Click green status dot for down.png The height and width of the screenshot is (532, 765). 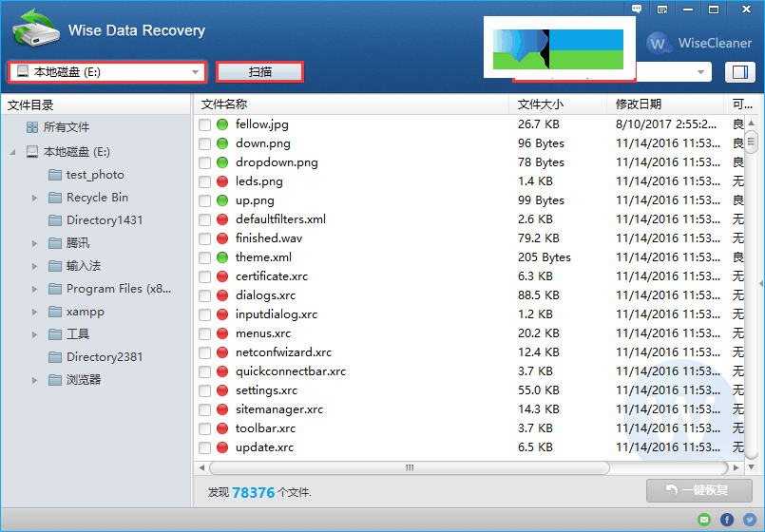point(222,143)
